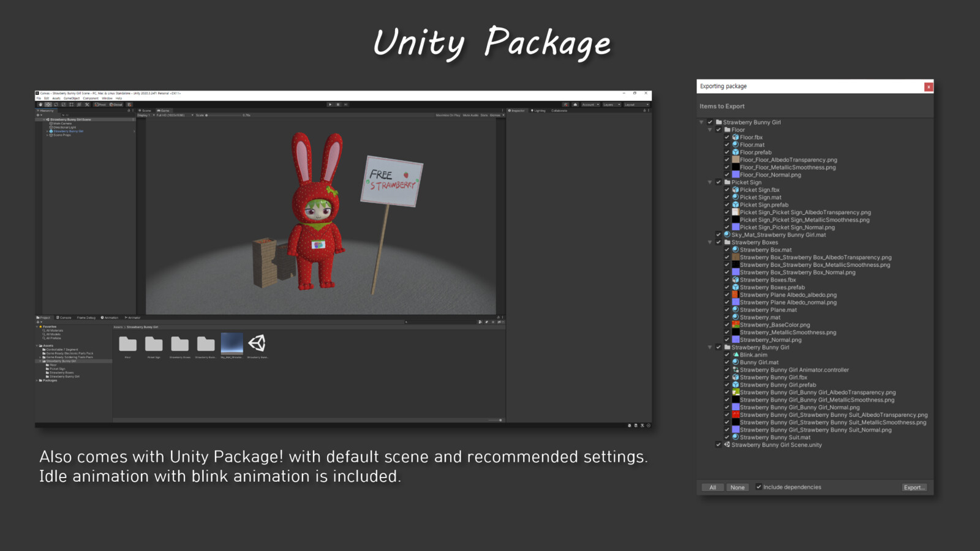Uncheck Strawberry Bunny Girl root checkbox

(710, 122)
